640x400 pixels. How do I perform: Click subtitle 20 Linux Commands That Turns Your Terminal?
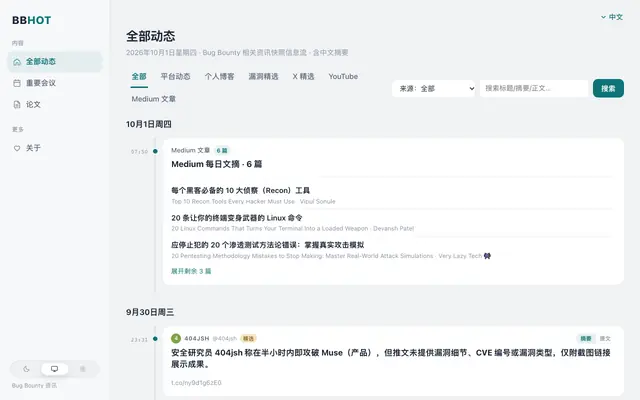coord(269,229)
